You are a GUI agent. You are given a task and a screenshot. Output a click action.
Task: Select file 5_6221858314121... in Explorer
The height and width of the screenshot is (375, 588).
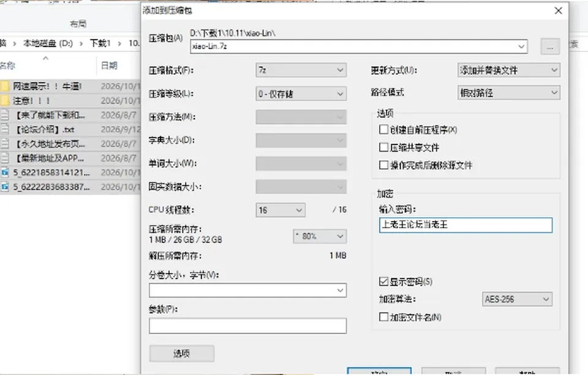(x=51, y=173)
